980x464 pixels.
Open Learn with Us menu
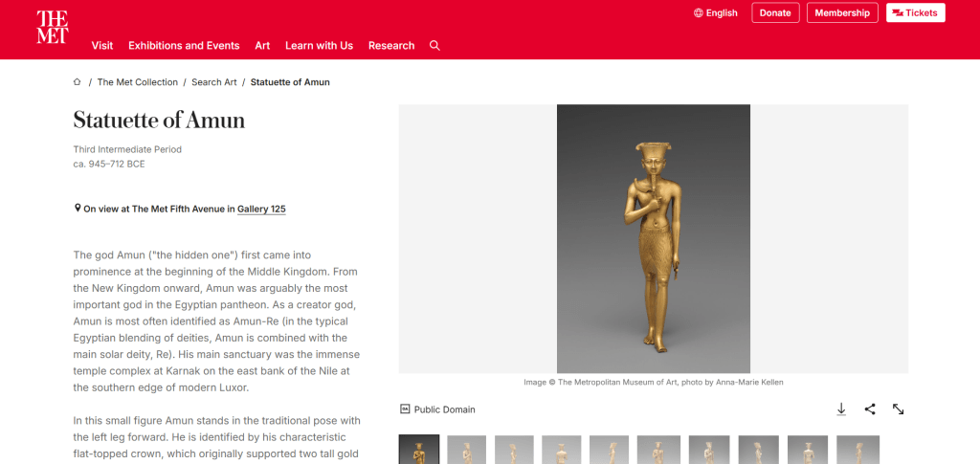tap(319, 46)
